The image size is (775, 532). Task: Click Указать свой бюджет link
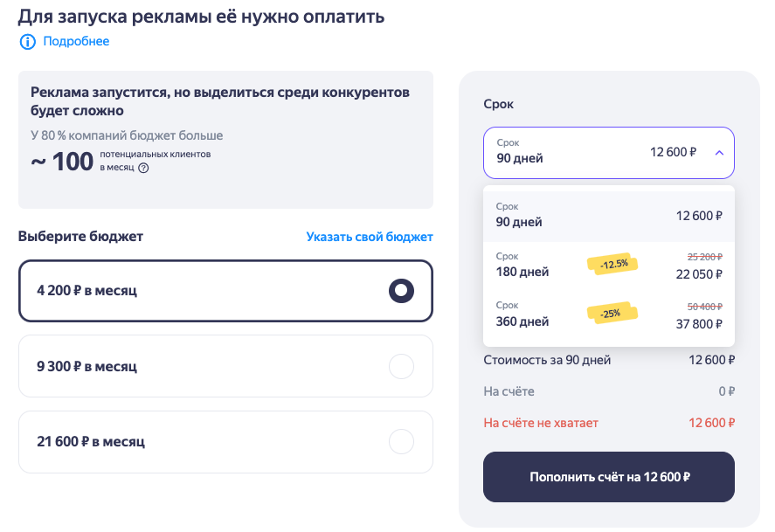tap(370, 237)
